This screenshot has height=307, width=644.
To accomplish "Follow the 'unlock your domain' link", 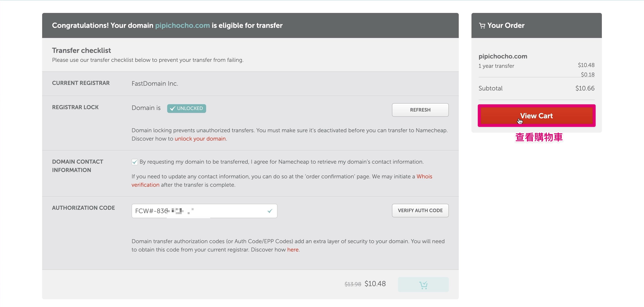I will [200, 139].
